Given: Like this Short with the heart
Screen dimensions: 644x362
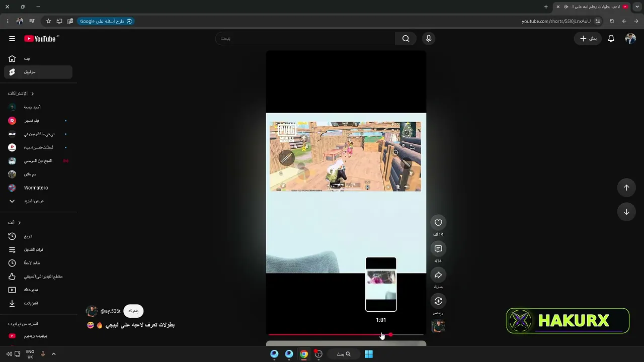Looking at the screenshot, I should point(438,223).
